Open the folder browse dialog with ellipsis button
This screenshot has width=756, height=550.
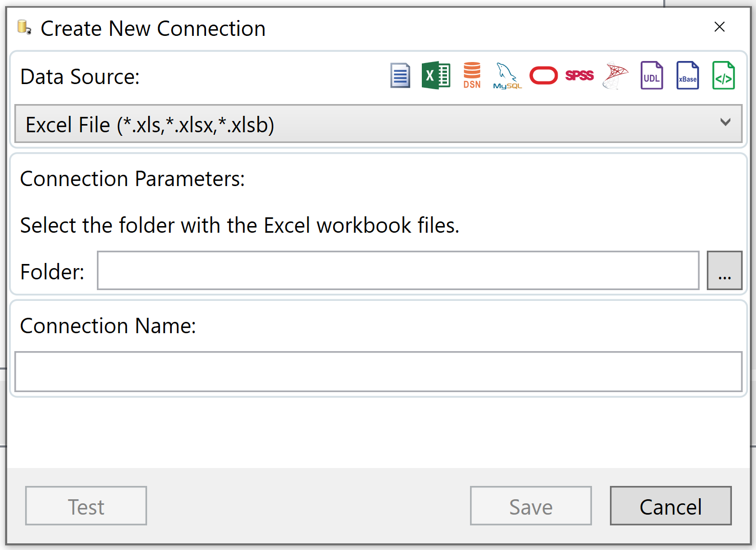[x=724, y=270]
